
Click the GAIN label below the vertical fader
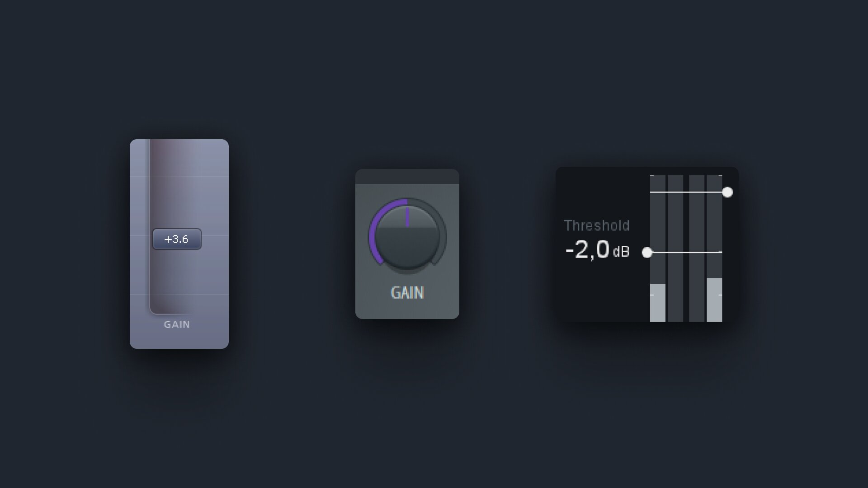pos(177,324)
